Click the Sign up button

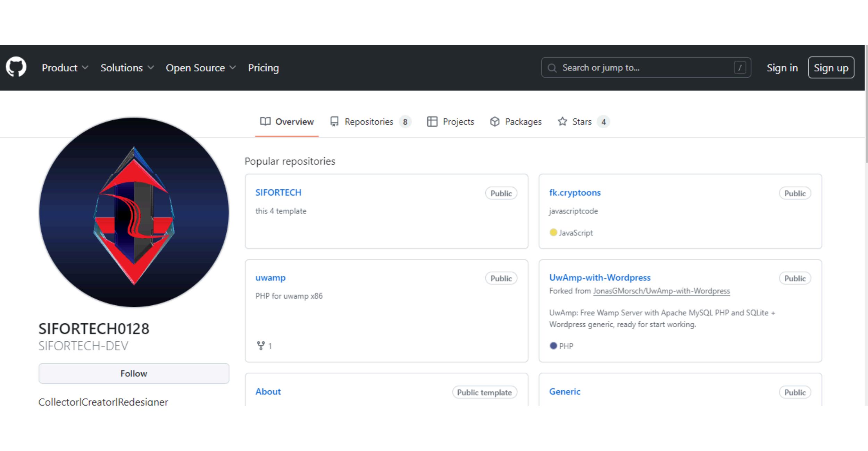[831, 68]
